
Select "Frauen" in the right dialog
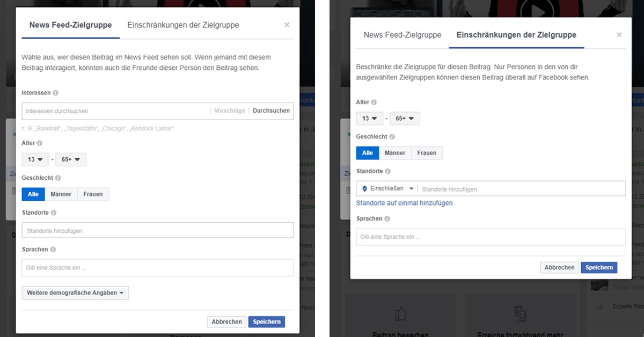point(426,152)
